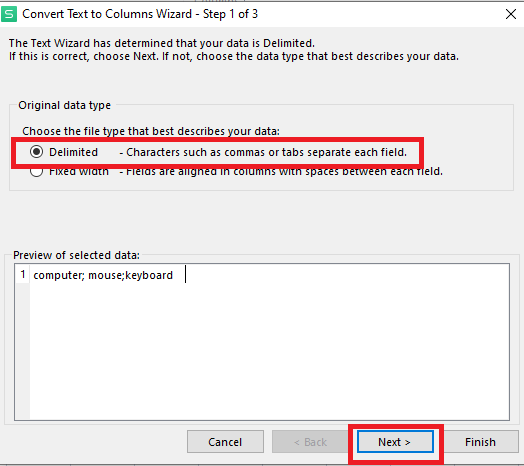This screenshot has width=524, height=466.
Task: Click the 'computer; mouse;keyboard' preview text
Action: tap(103, 275)
